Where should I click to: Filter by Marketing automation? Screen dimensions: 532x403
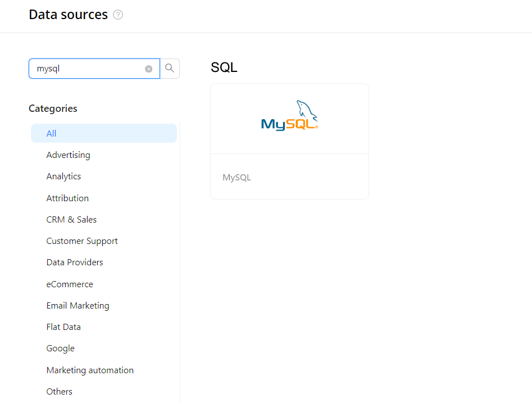pos(90,370)
